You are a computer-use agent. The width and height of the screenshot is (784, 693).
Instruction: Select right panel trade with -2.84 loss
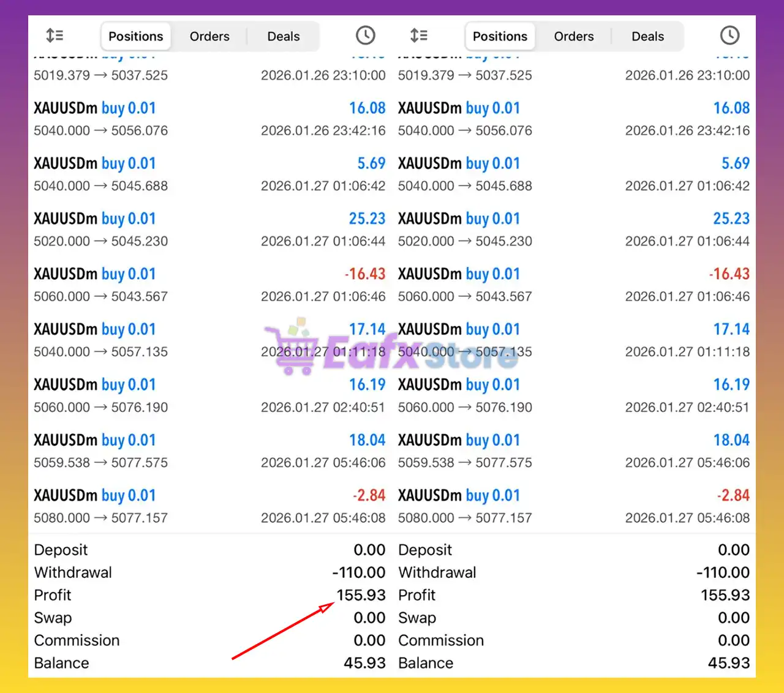573,506
